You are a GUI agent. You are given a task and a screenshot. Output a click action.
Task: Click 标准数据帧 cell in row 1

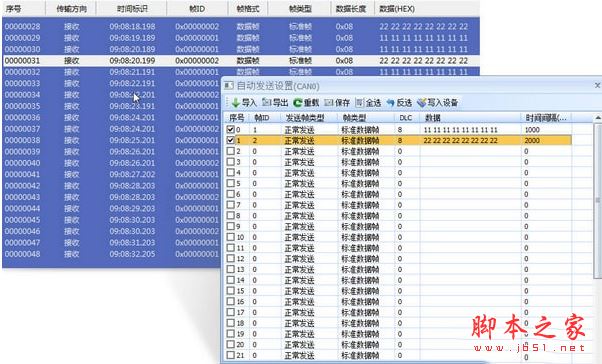[x=360, y=141]
